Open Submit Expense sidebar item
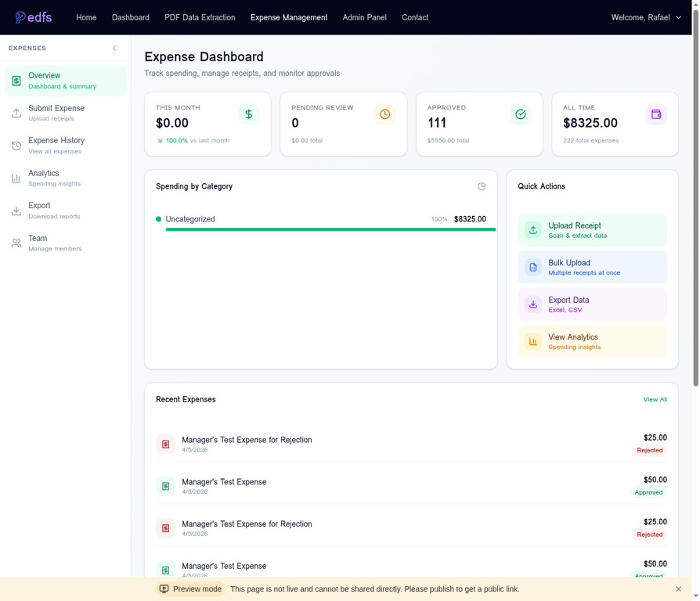Image resolution: width=700 pixels, height=601 pixels. pyautogui.click(x=65, y=113)
